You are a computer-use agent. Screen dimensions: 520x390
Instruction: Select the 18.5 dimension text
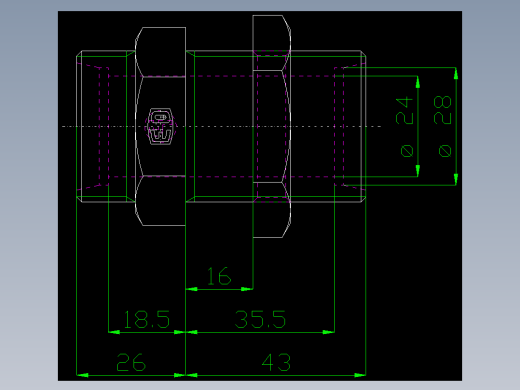pyautogui.click(x=147, y=319)
